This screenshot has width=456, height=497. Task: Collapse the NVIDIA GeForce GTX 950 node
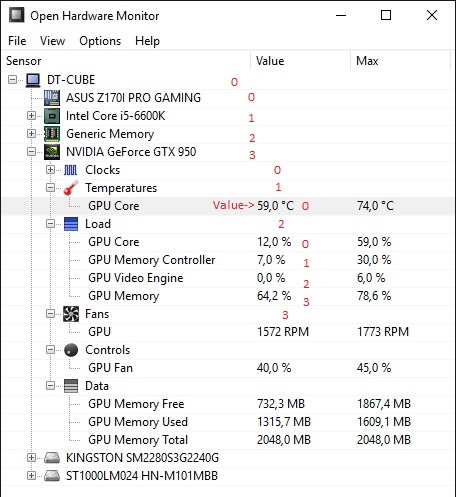(31, 152)
